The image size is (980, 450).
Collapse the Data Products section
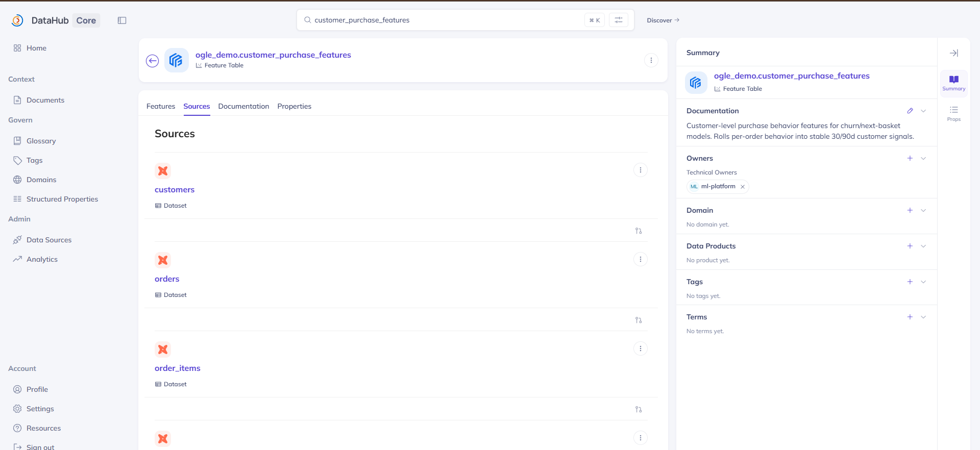click(923, 246)
